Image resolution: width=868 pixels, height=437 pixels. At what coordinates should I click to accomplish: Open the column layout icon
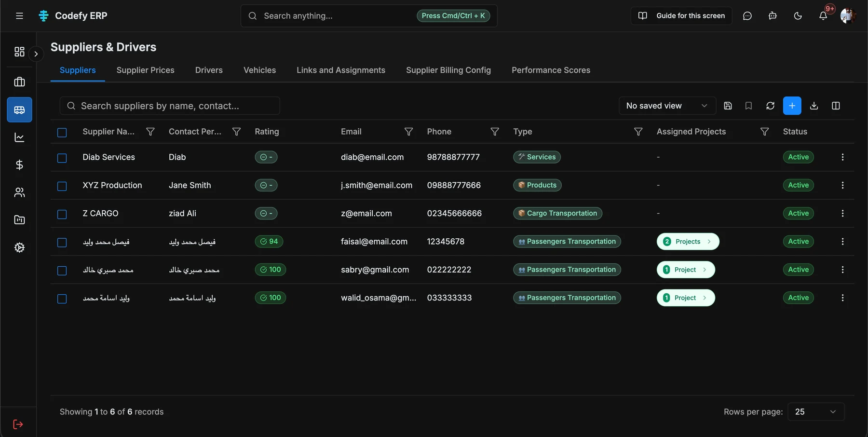836,106
